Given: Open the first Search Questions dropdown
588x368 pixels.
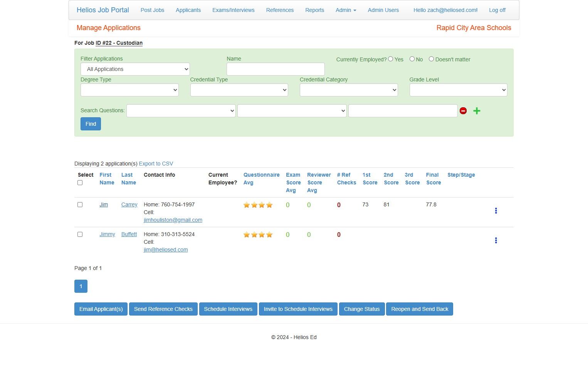Looking at the screenshot, I should (x=181, y=111).
